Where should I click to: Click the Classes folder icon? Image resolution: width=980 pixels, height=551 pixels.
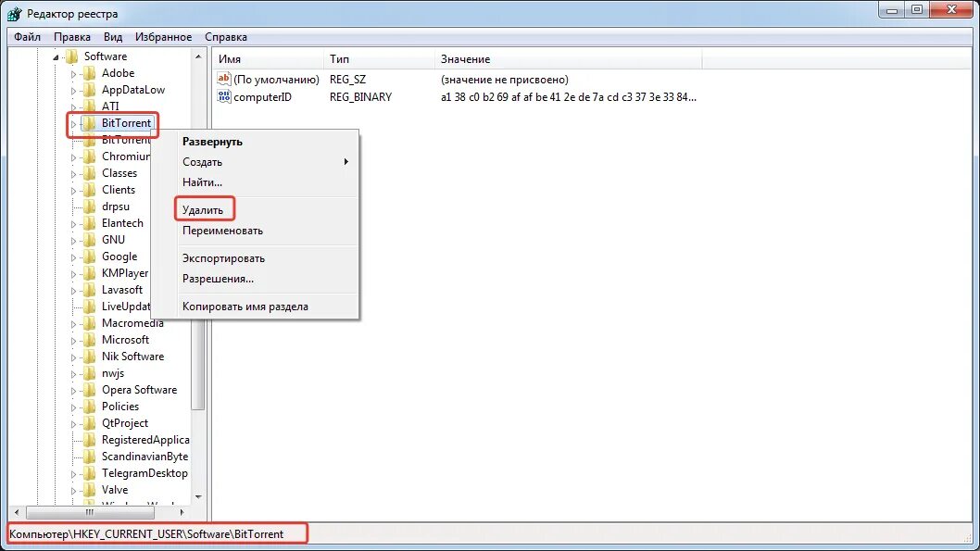pos(89,173)
